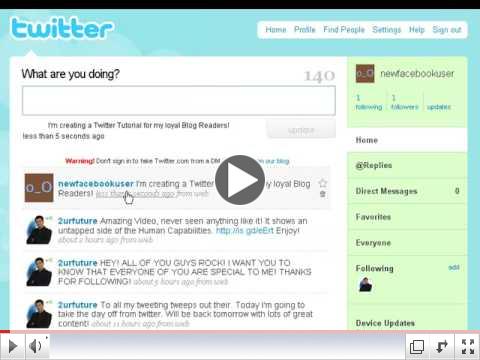Click 2urfuture avatar on tweeting tweeps tweet
This screenshot has width=480, height=360.
(39, 314)
